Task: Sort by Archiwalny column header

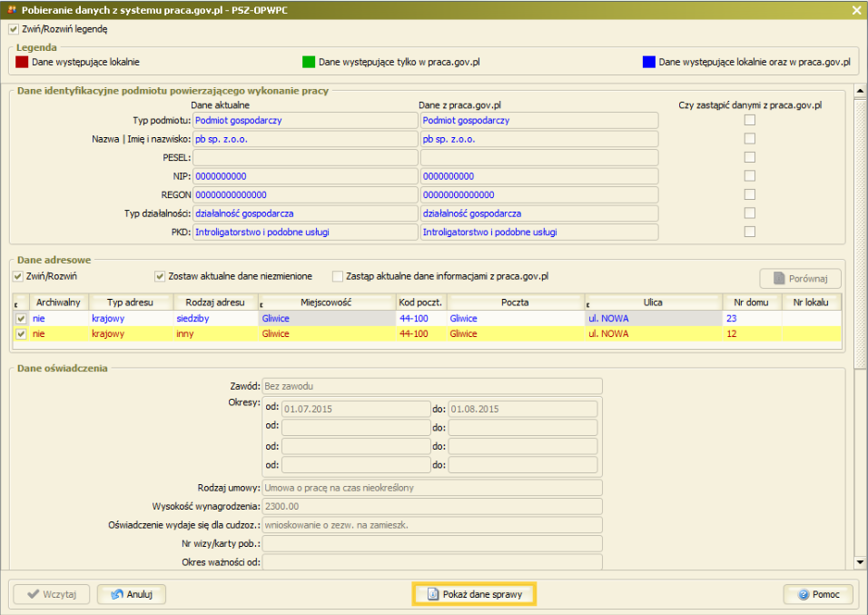Action: (x=59, y=303)
